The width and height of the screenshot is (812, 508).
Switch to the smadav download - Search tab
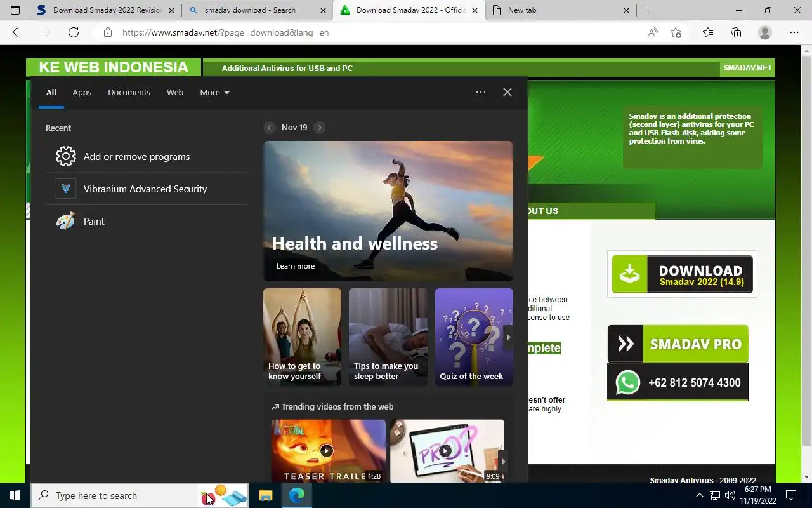tap(250, 10)
